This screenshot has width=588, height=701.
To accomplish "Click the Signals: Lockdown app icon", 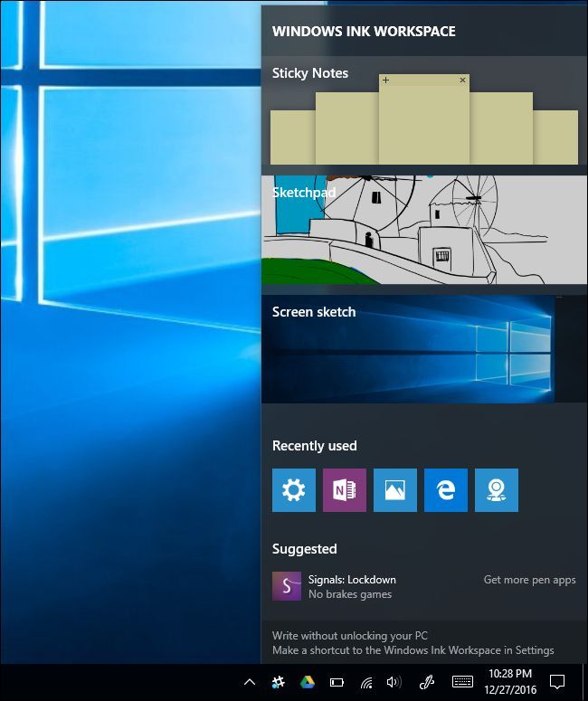I will (x=287, y=585).
